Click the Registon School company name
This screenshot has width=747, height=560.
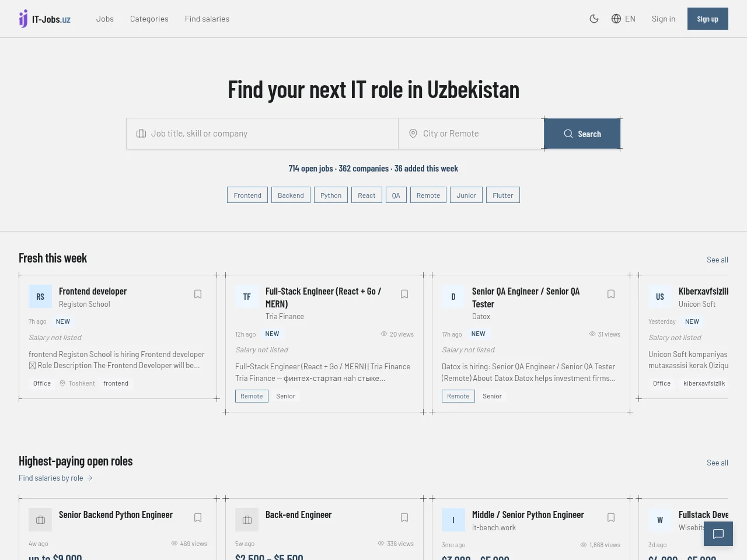click(x=84, y=304)
